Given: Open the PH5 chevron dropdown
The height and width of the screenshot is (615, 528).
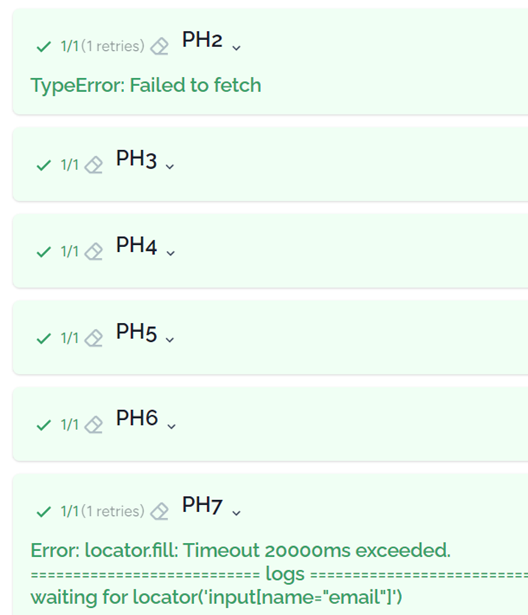Looking at the screenshot, I should [x=169, y=340].
